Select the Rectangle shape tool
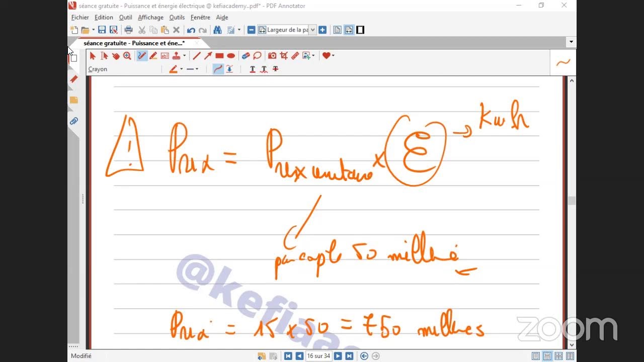 219,56
